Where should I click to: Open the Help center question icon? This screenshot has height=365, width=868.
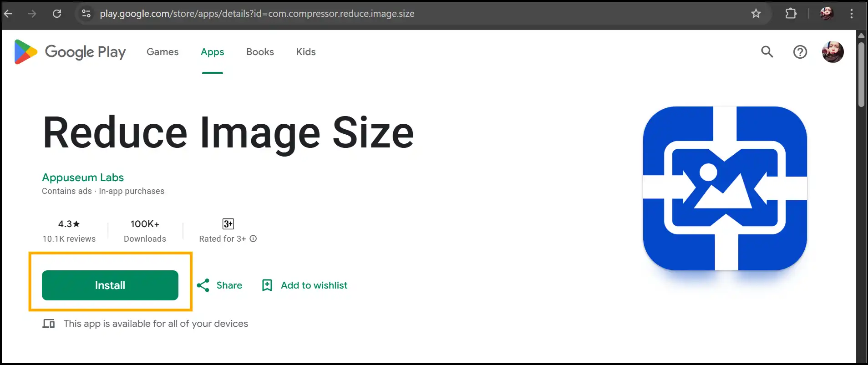[x=800, y=52]
